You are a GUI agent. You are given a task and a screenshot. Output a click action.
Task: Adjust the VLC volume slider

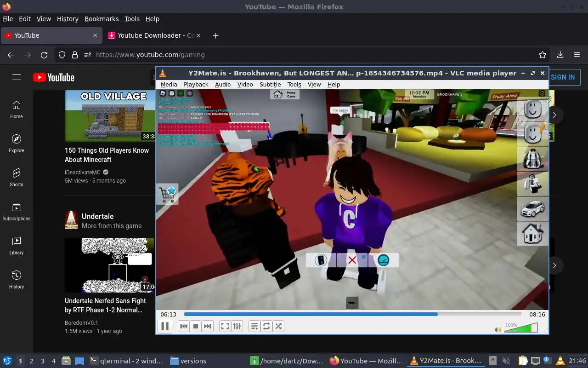(x=521, y=328)
